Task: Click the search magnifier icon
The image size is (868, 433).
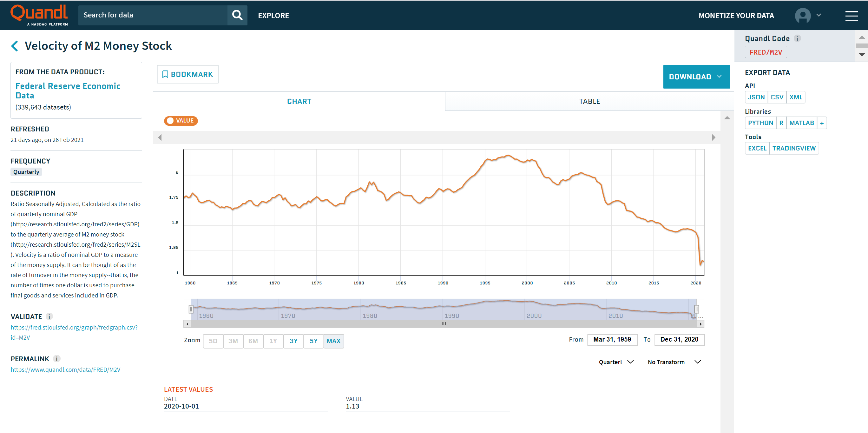Action: pos(237,15)
